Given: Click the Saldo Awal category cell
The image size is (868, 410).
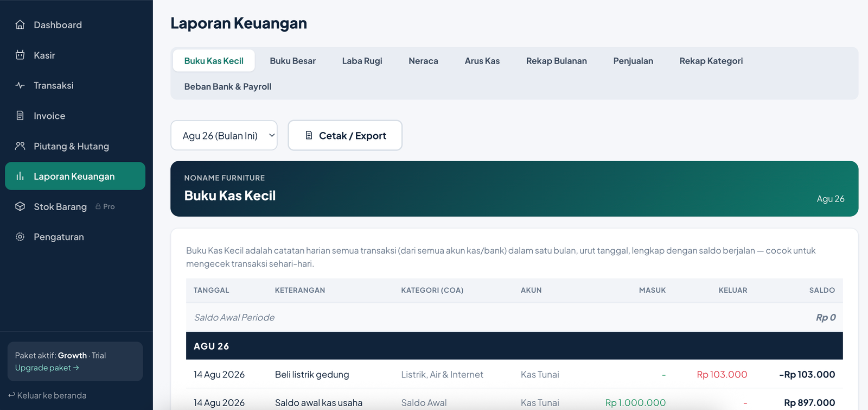Looking at the screenshot, I should [424, 402].
